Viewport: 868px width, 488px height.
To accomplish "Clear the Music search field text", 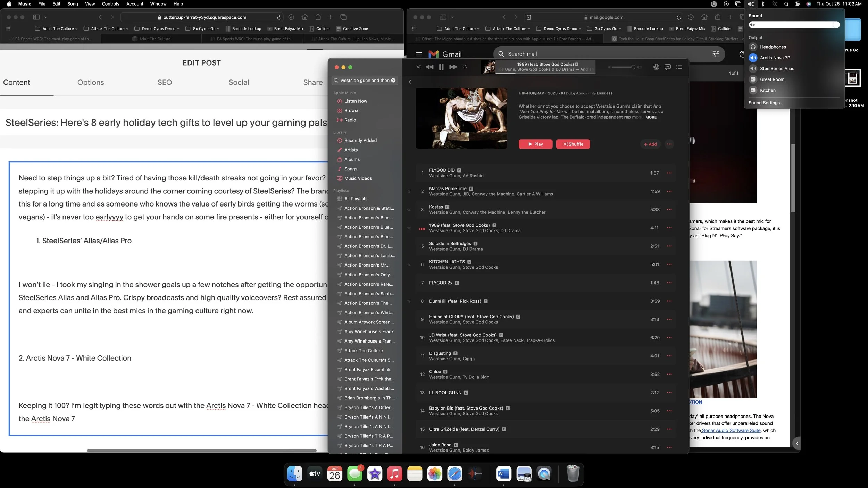I will 393,81.
